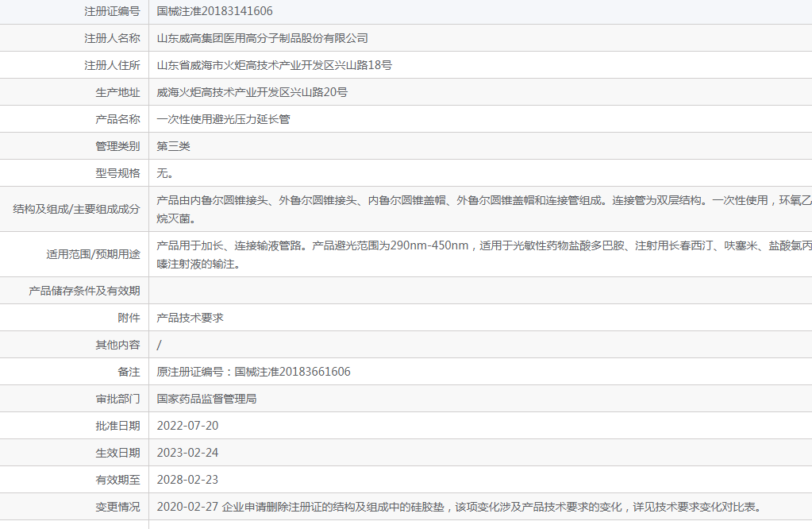Select effective date 2023-02-24
The image size is (812, 529).
[x=187, y=452]
